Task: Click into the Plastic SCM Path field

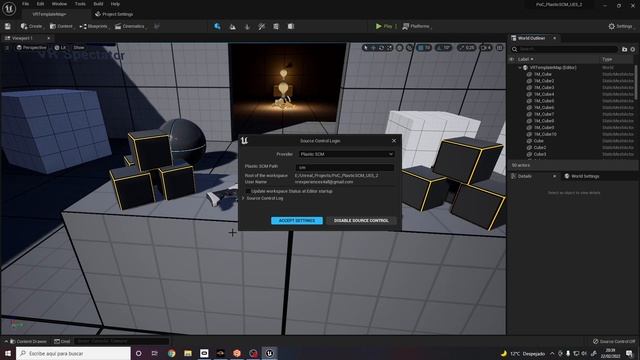Action: click(344, 167)
